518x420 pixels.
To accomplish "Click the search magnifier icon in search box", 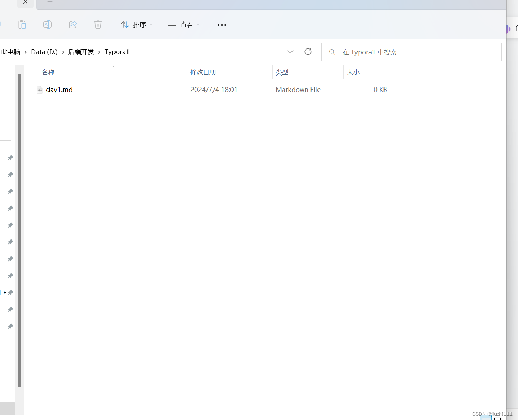I will 332,52.
